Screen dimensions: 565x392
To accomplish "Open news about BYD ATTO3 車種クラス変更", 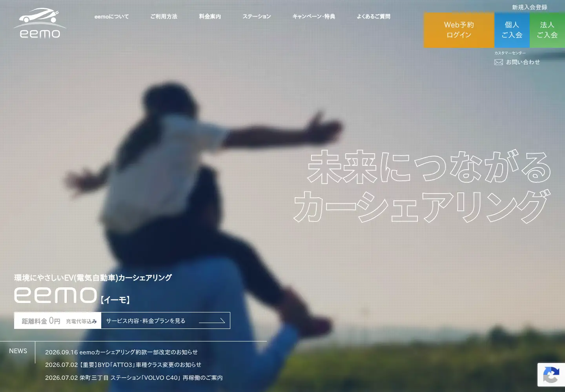I will pyautogui.click(x=123, y=365).
